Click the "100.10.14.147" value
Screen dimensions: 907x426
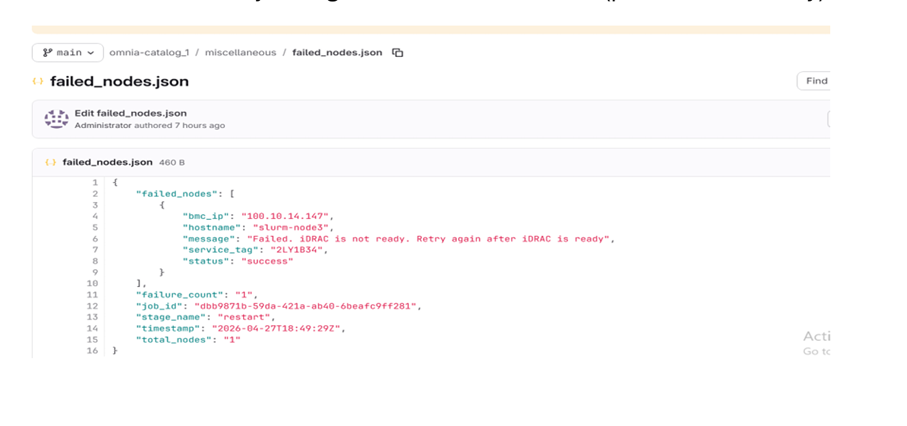(285, 216)
